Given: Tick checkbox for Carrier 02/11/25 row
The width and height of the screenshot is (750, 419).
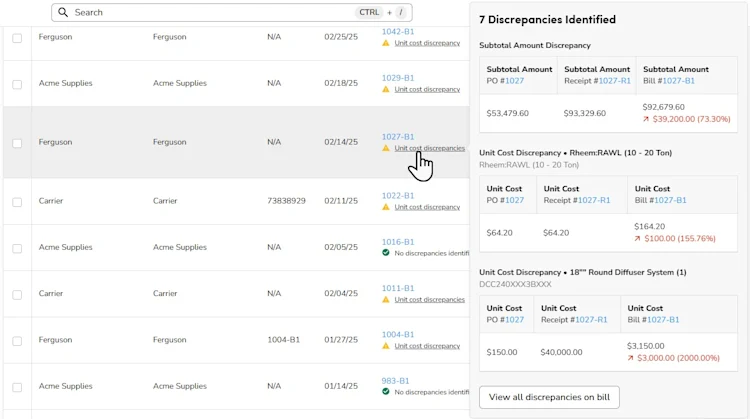Looking at the screenshot, I should point(17,202).
